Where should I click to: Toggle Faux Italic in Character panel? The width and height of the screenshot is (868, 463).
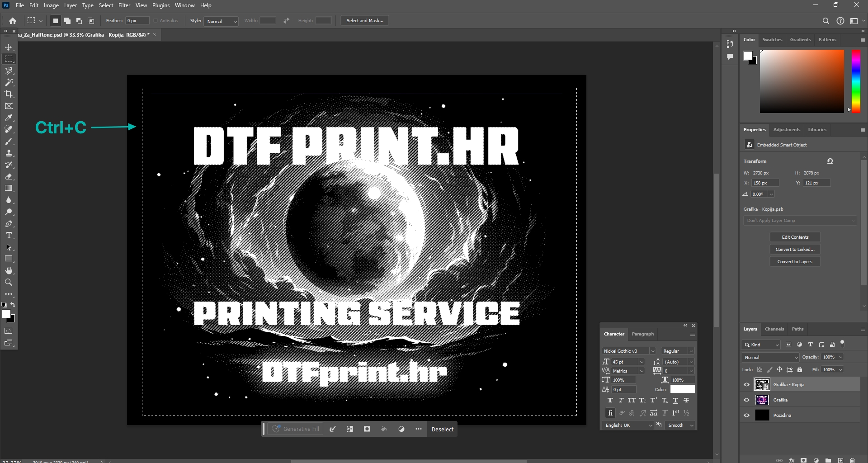pyautogui.click(x=621, y=401)
